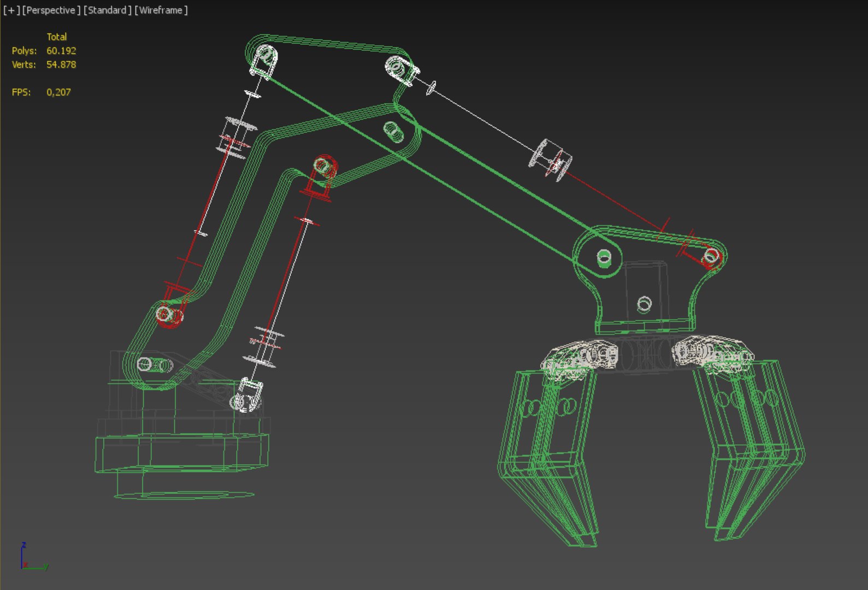Select the white hydraulic piston on the upper arm
The width and height of the screenshot is (868, 590).
coord(550,160)
